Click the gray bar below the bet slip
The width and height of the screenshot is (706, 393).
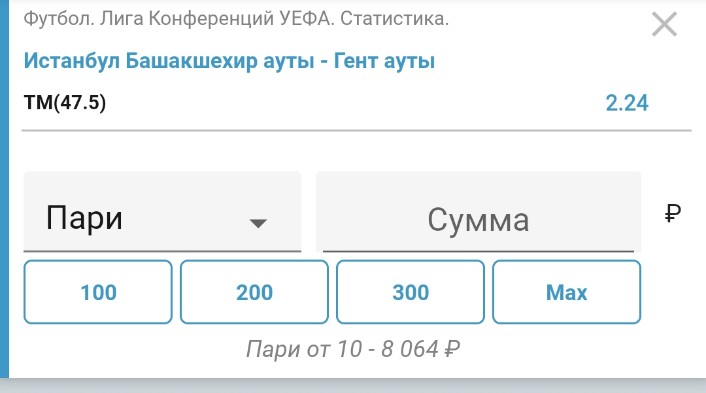click(353, 386)
